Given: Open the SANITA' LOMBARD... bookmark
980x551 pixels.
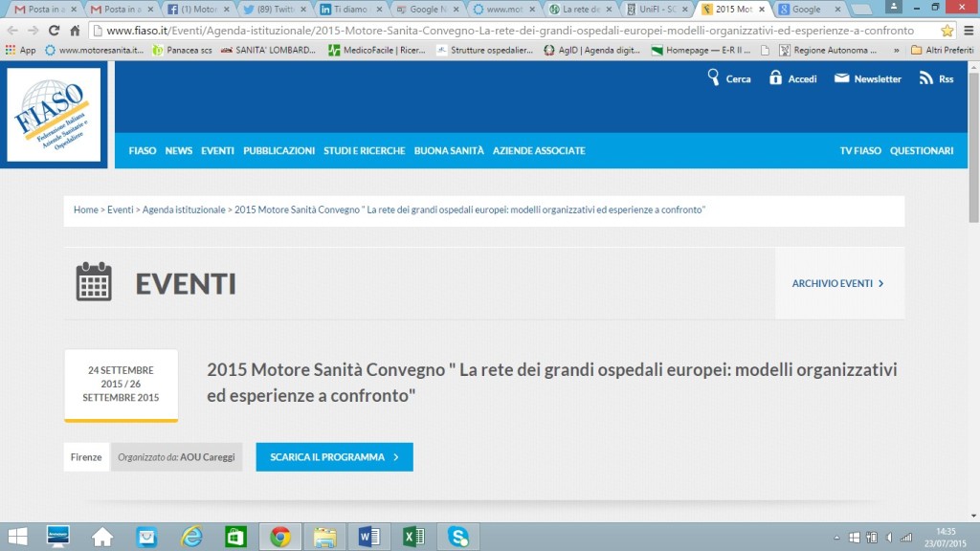Looking at the screenshot, I should tap(268, 50).
